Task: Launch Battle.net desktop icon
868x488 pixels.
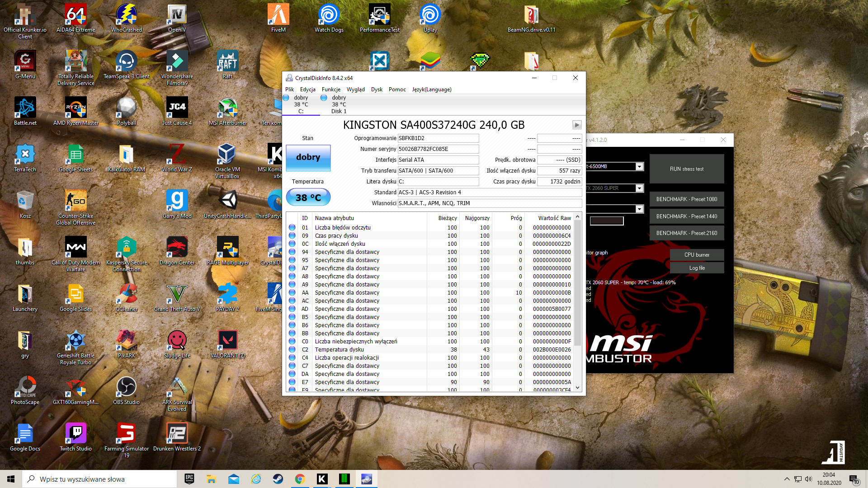Action: [25, 111]
